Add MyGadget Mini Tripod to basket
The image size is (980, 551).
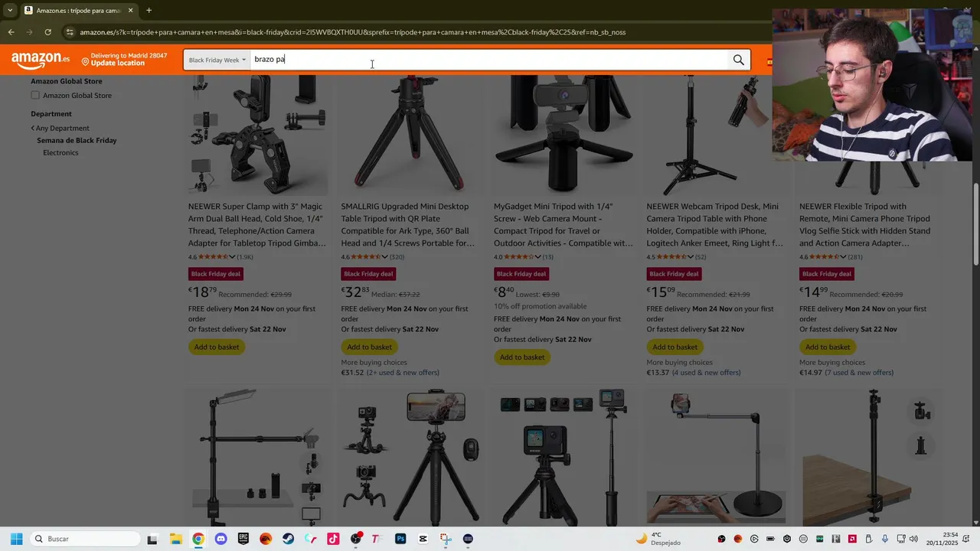pyautogui.click(x=522, y=357)
